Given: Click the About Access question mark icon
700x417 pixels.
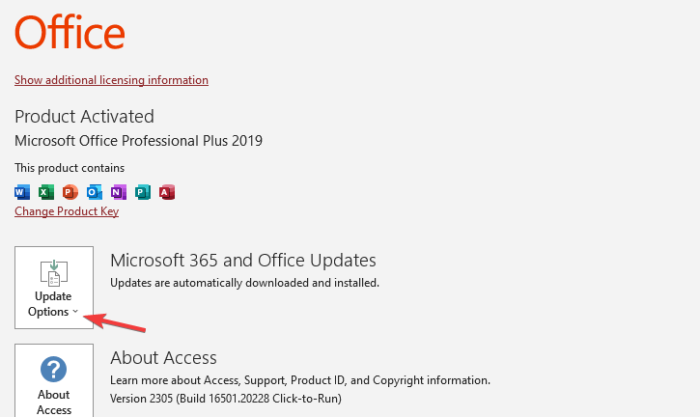Looking at the screenshot, I should tap(54, 371).
